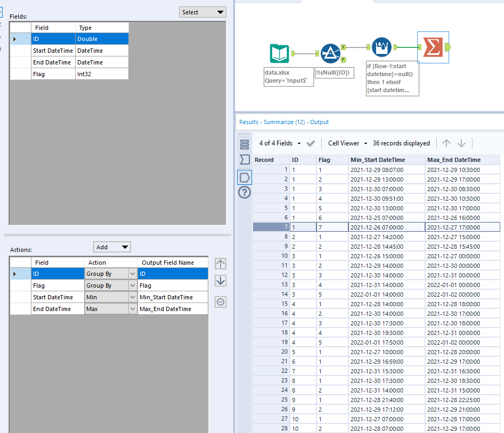Click the Multi-Row formula annotation text

[393, 78]
